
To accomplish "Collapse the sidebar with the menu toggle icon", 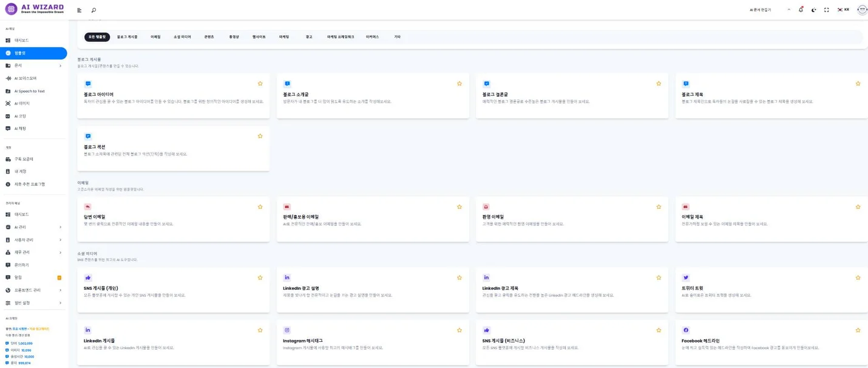I will pyautogui.click(x=80, y=10).
